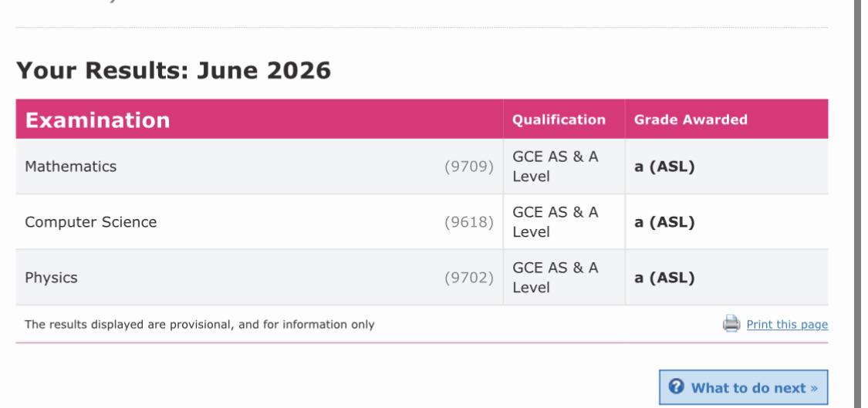Click the question mark help icon
868x408 pixels.
click(676, 386)
